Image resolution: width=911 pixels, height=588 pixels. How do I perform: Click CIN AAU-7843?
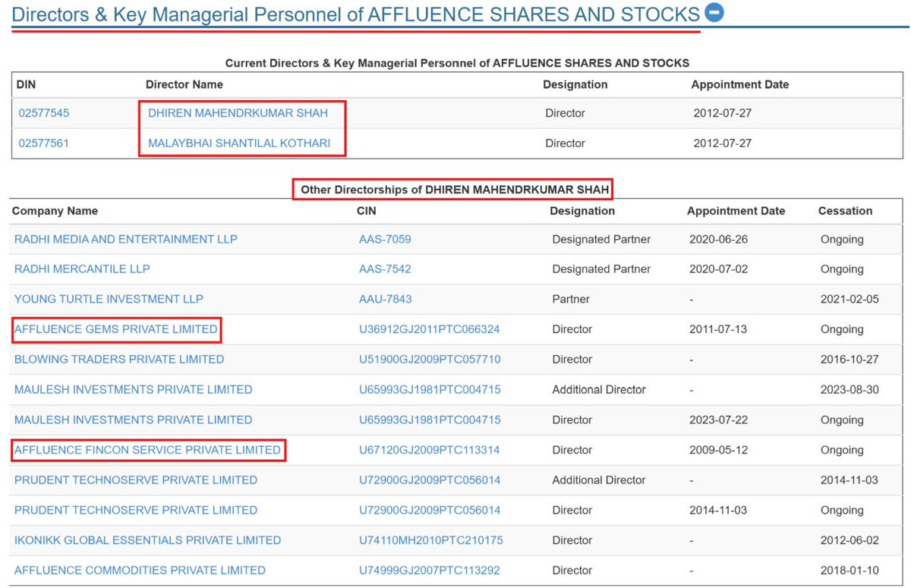pos(386,299)
